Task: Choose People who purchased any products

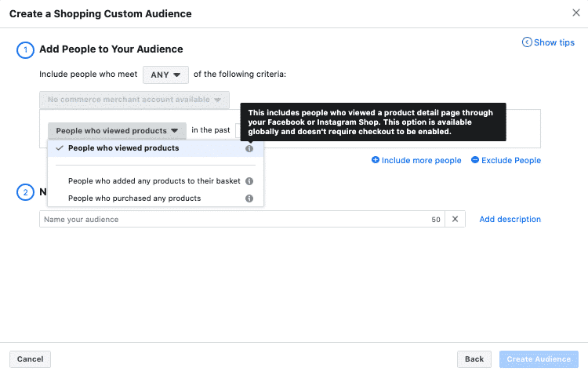Action: 134,198
